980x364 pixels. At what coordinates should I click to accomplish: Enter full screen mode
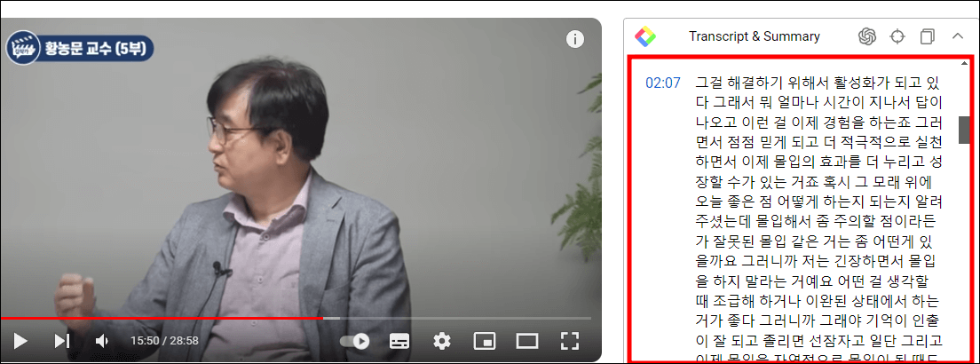point(569,341)
